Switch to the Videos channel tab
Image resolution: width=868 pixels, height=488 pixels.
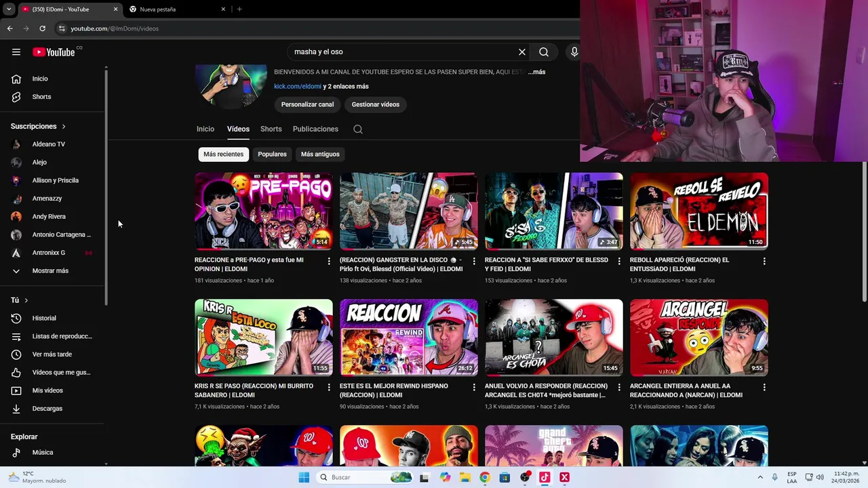coord(238,129)
